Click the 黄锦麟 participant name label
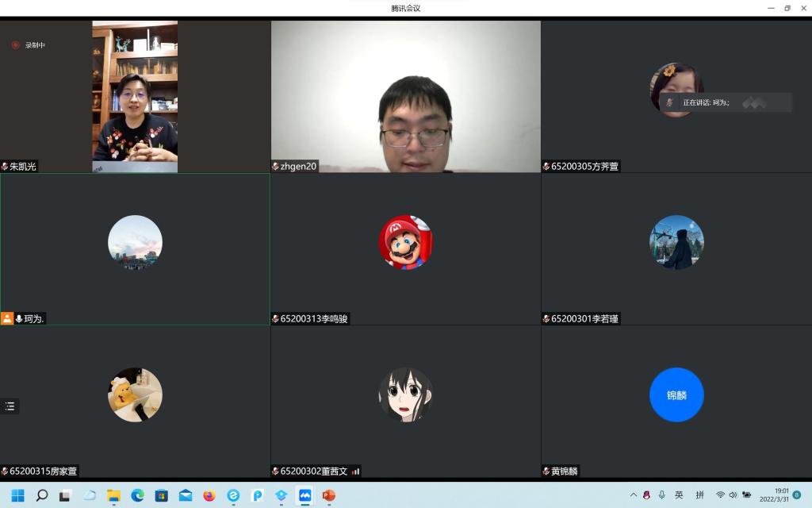 [x=565, y=471]
